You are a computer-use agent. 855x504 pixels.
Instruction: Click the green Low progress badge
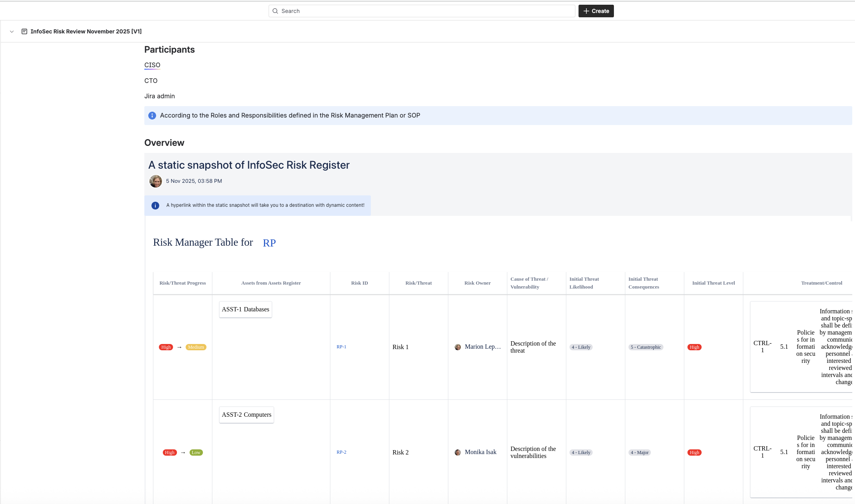(196, 452)
